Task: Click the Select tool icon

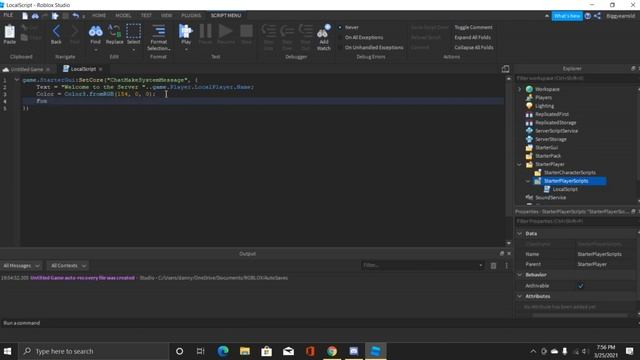Action: [x=133, y=31]
